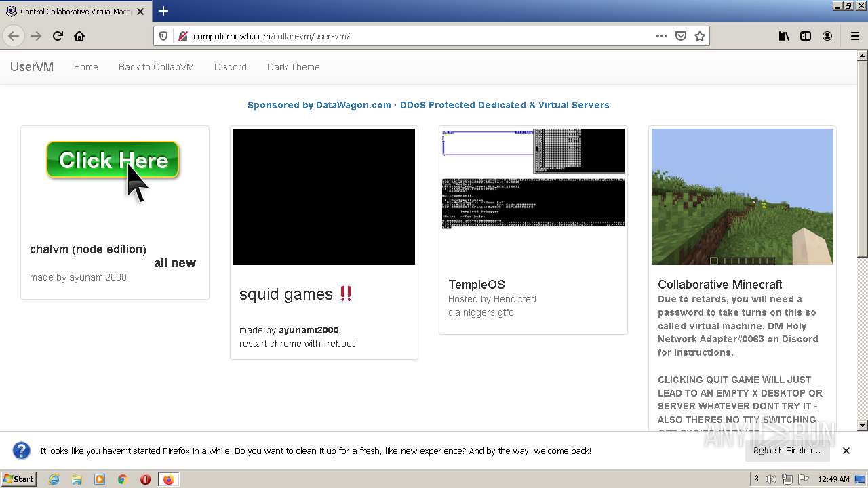Viewport: 868px width, 488px height.
Task: Save page to Pocket
Action: pos(681,36)
